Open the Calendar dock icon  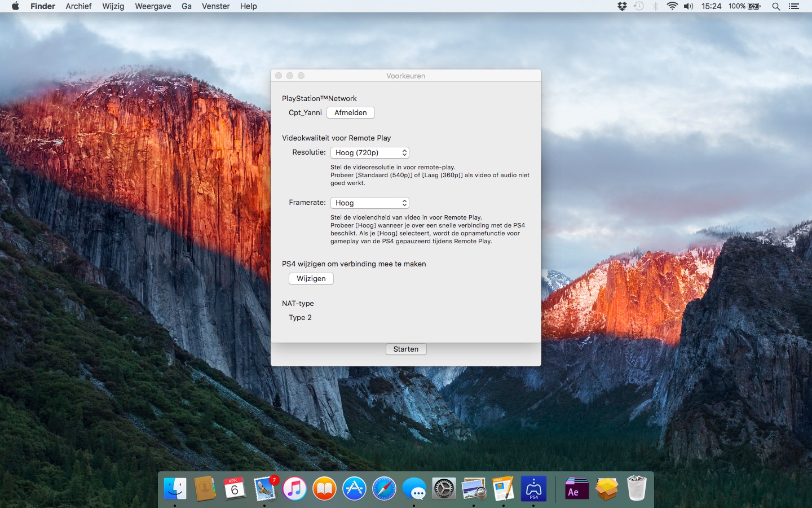pos(235,488)
